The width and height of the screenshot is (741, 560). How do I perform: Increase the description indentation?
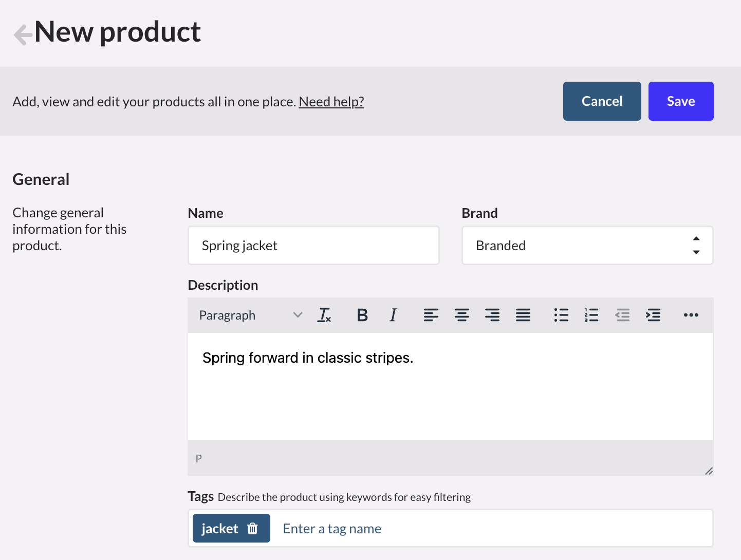click(653, 315)
